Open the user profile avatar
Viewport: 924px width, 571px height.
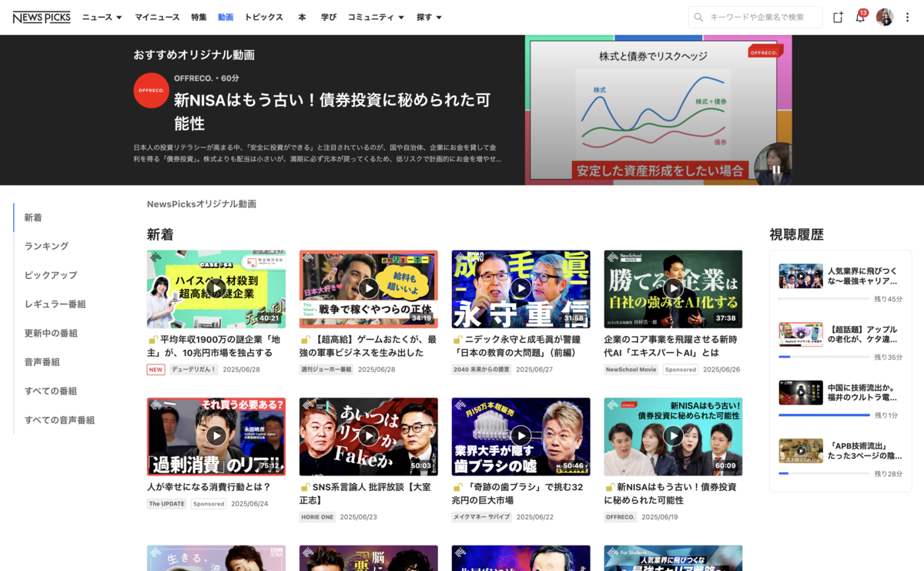(885, 17)
